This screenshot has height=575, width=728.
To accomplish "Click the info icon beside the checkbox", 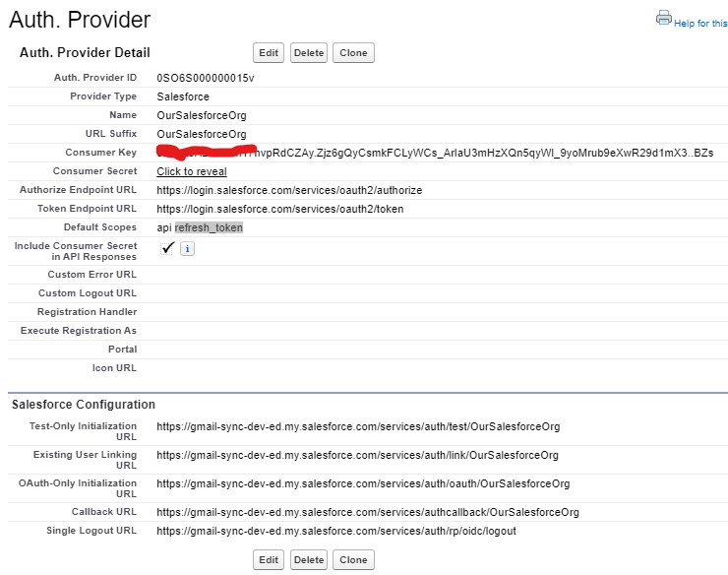I will pyautogui.click(x=187, y=250).
